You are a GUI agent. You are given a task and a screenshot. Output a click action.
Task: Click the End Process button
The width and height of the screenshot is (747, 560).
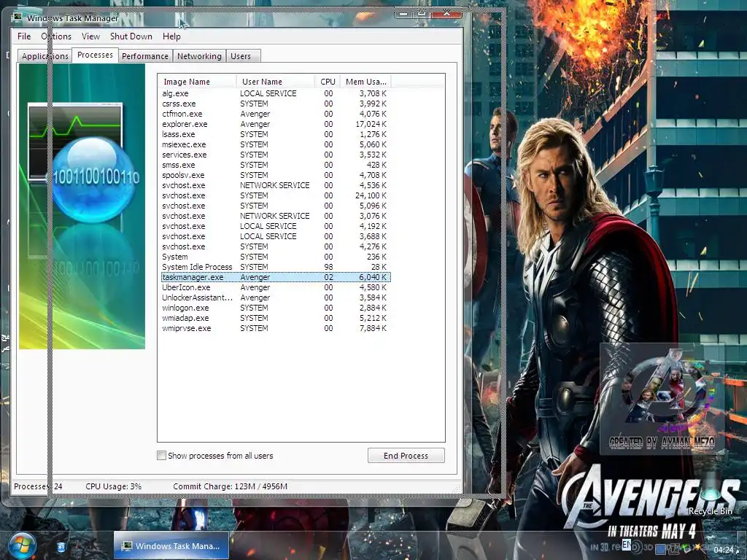[406, 456]
